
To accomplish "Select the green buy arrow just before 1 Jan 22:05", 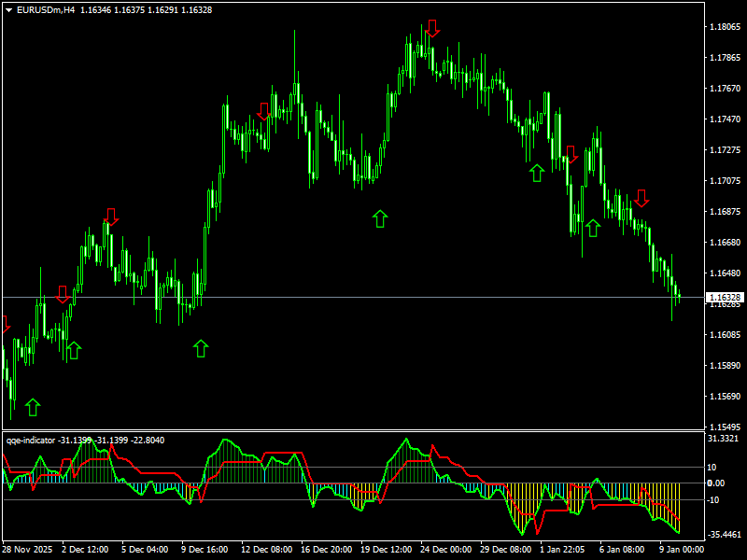I will [537, 173].
